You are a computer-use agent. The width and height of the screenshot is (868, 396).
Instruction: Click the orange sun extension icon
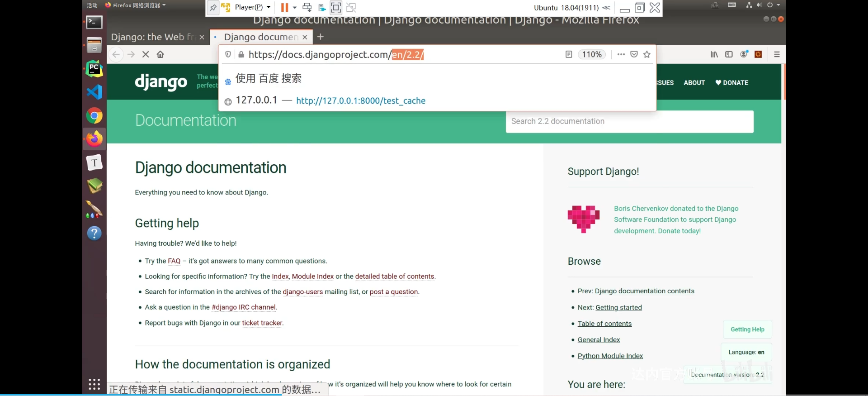click(759, 54)
